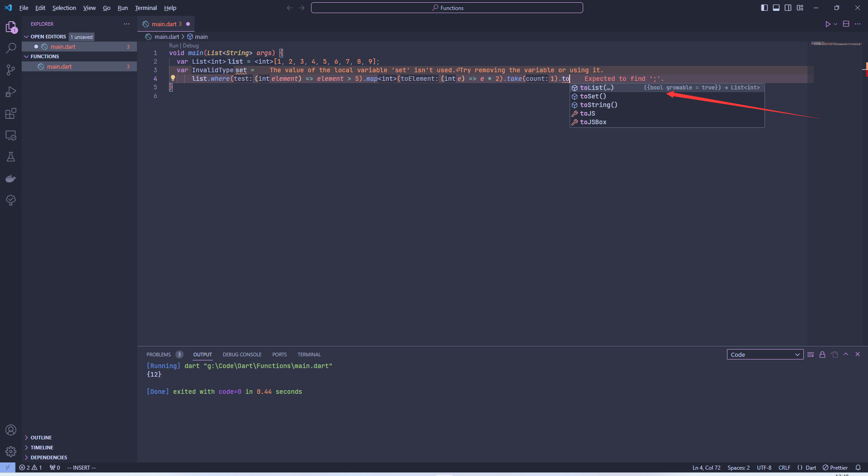Switch to the Debug Console tab

tap(242, 355)
